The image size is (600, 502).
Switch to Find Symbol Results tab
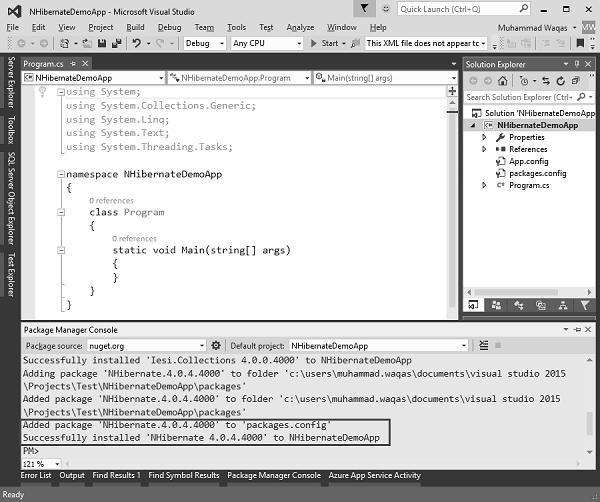pos(184,475)
